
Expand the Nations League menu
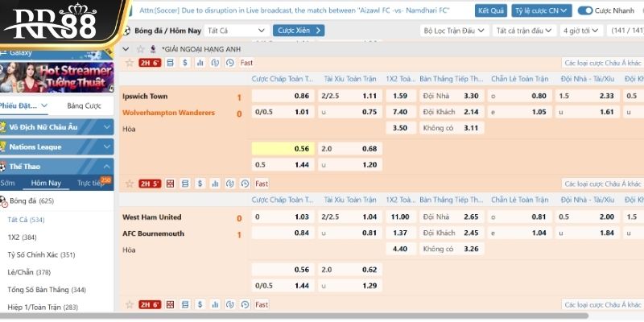click(x=56, y=147)
